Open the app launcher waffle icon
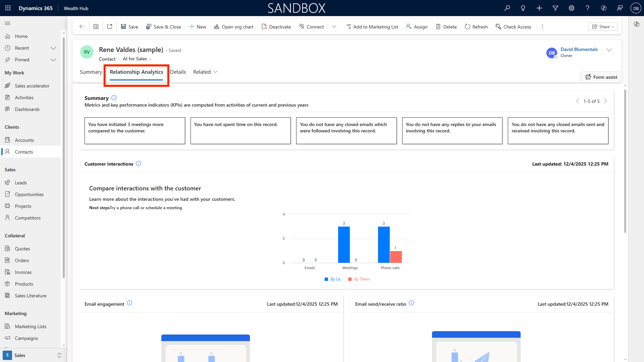Image resolution: width=644 pixels, height=362 pixels. [x=8, y=8]
